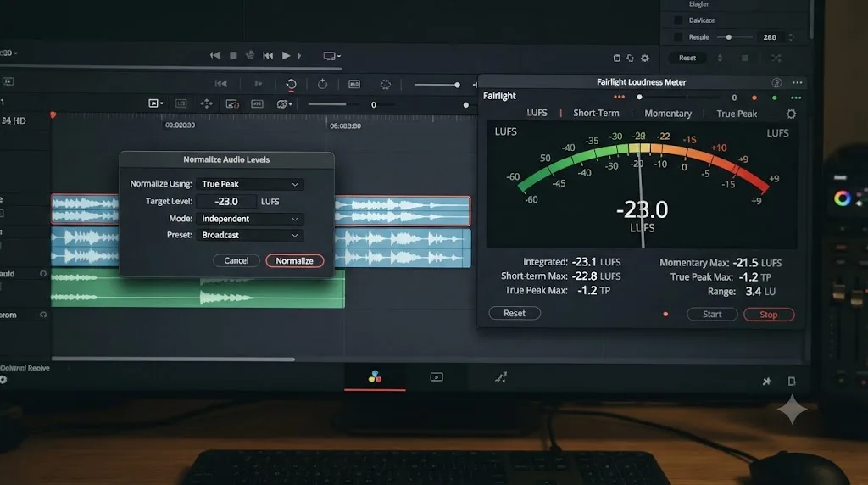Stop playback with the square stop icon
This screenshot has width=868, height=485.
tap(234, 55)
